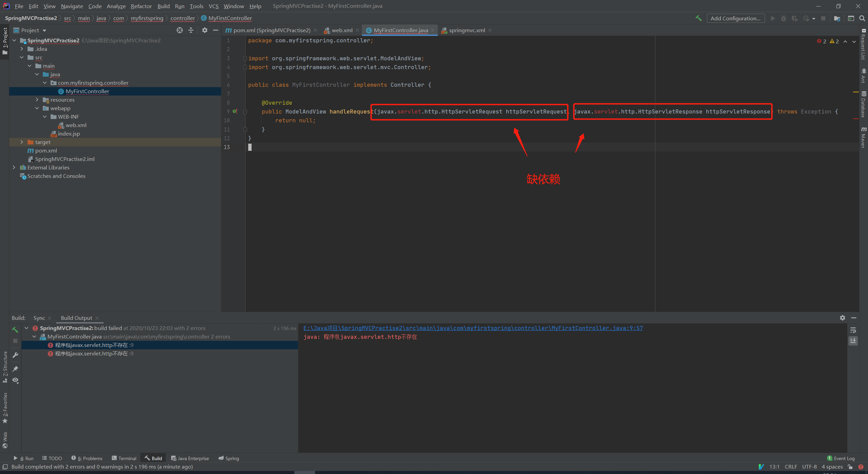Pin the Build Output tab
This screenshot has width=868, height=474.
pyautogui.click(x=15, y=369)
